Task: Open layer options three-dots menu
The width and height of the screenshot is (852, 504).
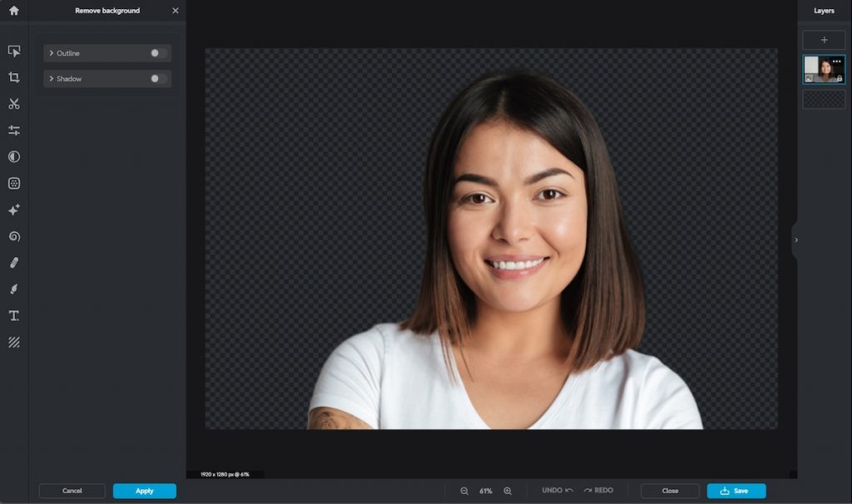Action: pos(837,61)
